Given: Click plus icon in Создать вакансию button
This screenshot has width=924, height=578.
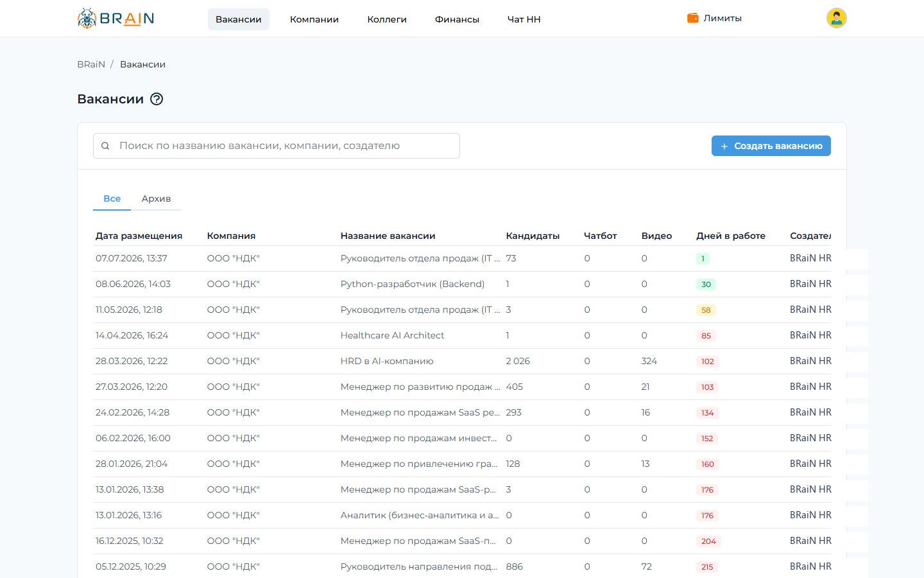Looking at the screenshot, I should click(724, 146).
